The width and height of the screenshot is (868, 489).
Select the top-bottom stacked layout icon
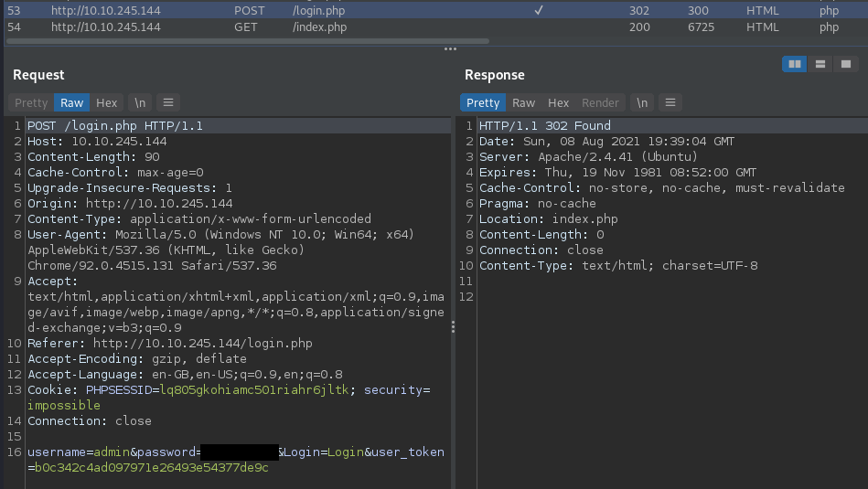[x=820, y=64]
